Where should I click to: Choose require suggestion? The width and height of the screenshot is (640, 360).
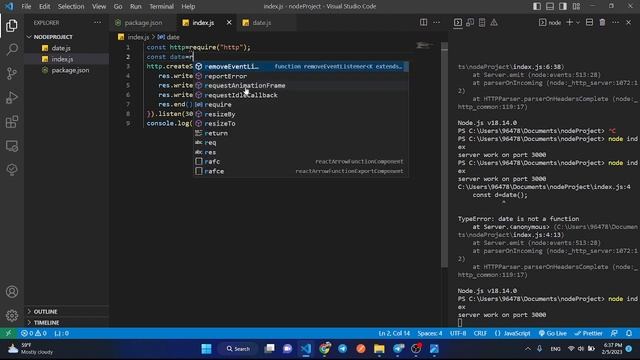(301, 104)
